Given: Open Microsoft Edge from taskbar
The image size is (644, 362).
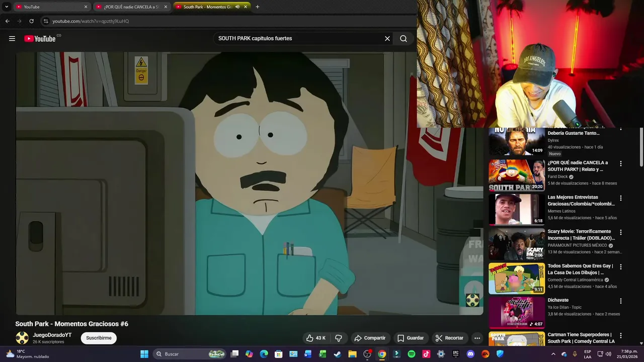Looking at the screenshot, I should (x=264, y=354).
